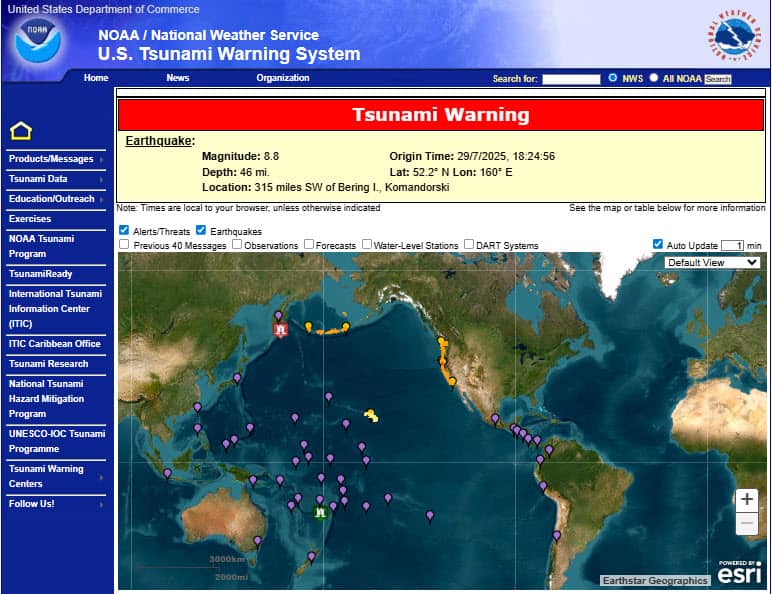772x594 pixels.
Task: Click the esri logo on map
Action: click(739, 572)
